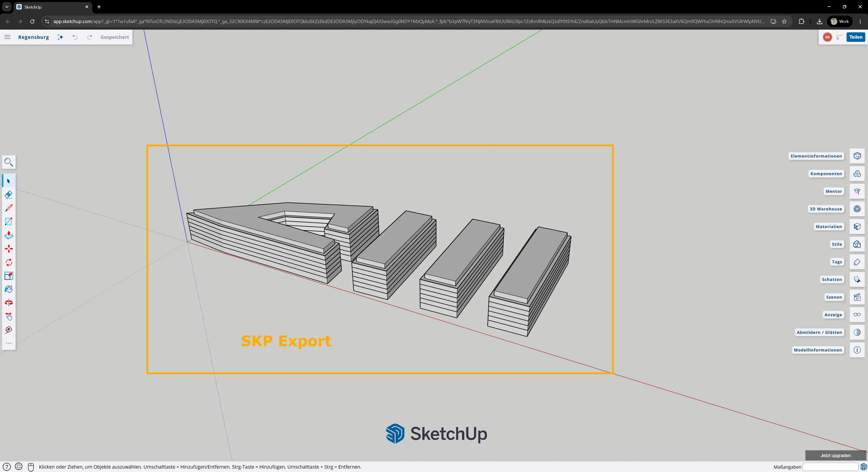Click the Jetzt upgraden button
Image resolution: width=868 pixels, height=472 pixels.
[835, 455]
